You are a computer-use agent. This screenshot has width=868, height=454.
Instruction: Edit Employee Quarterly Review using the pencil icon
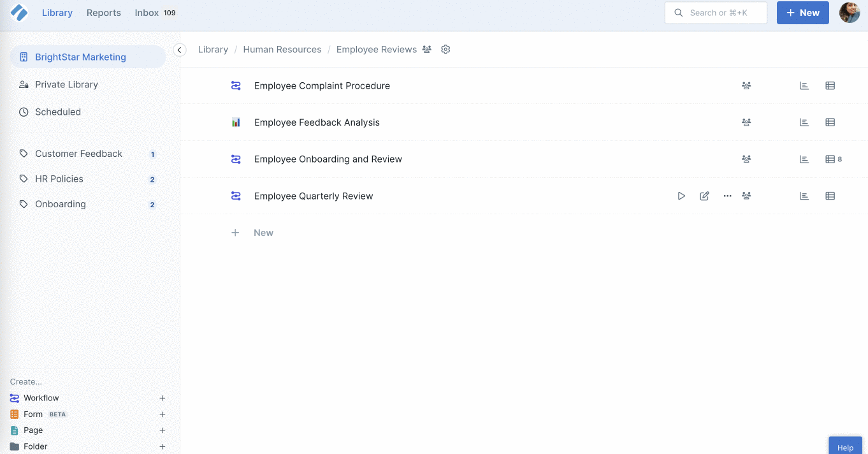tap(704, 196)
